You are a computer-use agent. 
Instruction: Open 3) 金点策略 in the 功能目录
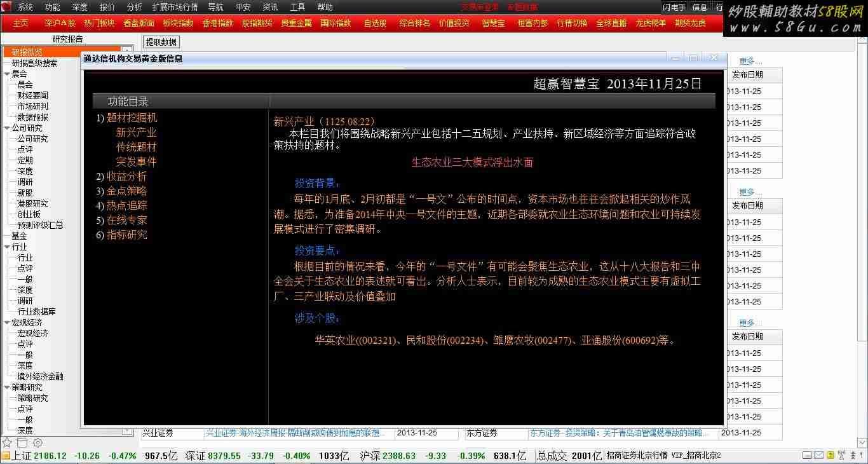coord(121,191)
